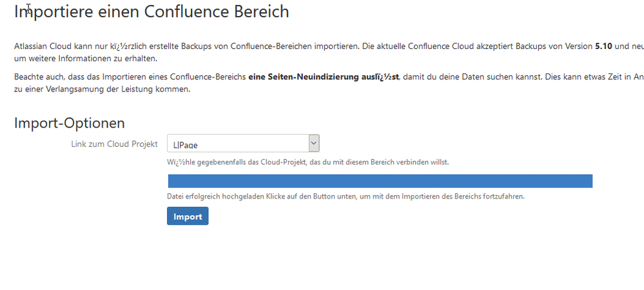Click the blue Import button
The height and width of the screenshot is (290, 644).
coord(188,216)
